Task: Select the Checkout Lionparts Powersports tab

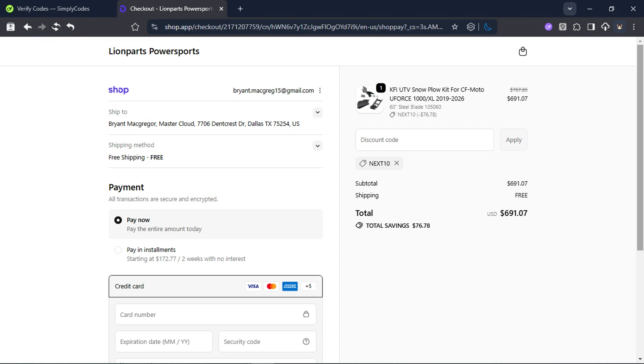Action: (x=171, y=9)
